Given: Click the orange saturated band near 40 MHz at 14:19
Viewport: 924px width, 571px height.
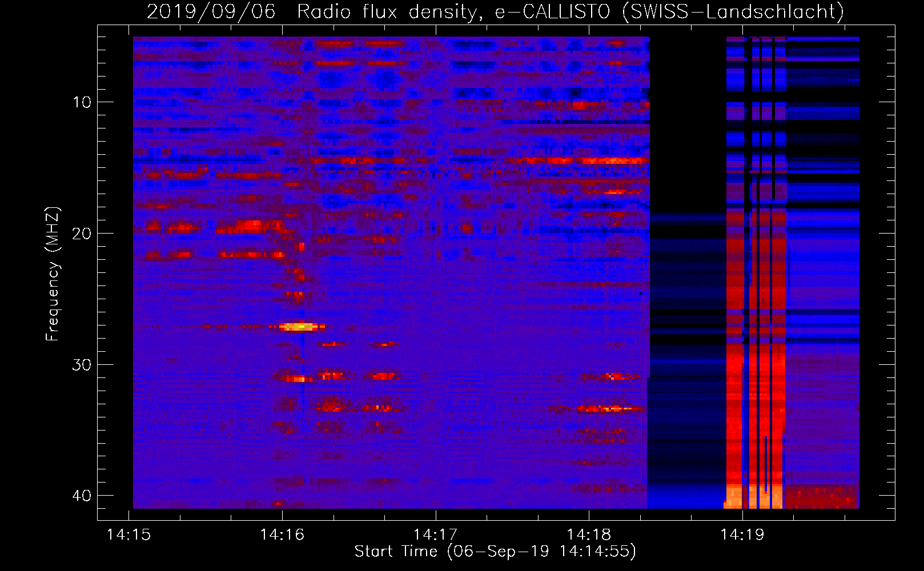Looking at the screenshot, I should tap(754, 497).
